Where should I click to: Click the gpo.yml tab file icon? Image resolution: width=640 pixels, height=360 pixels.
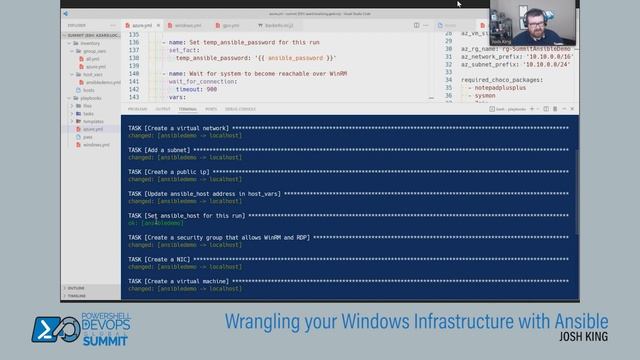[218, 25]
